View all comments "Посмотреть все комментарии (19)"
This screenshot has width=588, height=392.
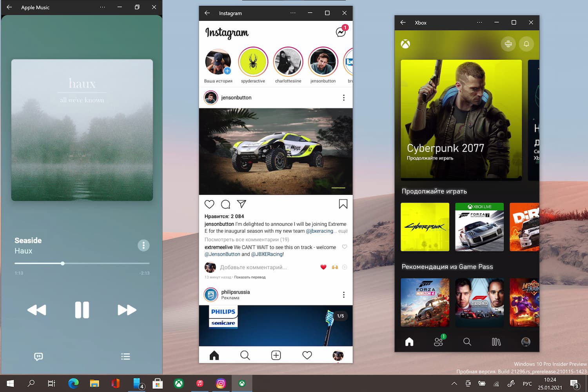[x=247, y=240]
